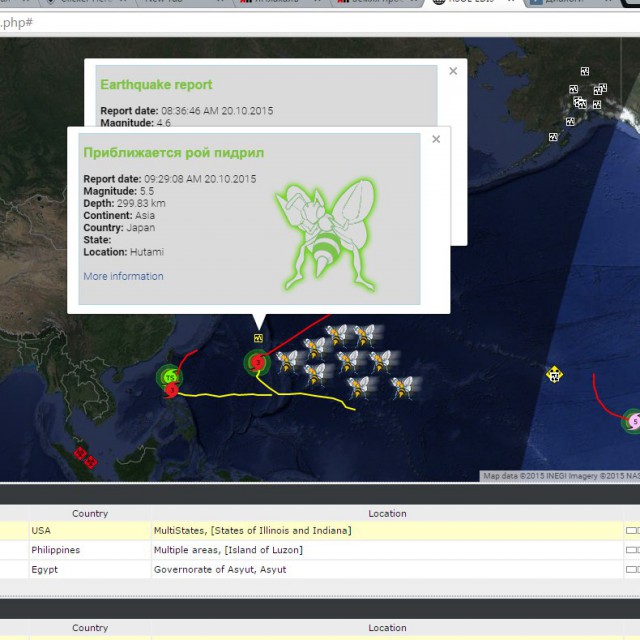Click the Map data 2015 INEGI attribution text
Viewport: 640px width, 640px height.
click(560, 476)
